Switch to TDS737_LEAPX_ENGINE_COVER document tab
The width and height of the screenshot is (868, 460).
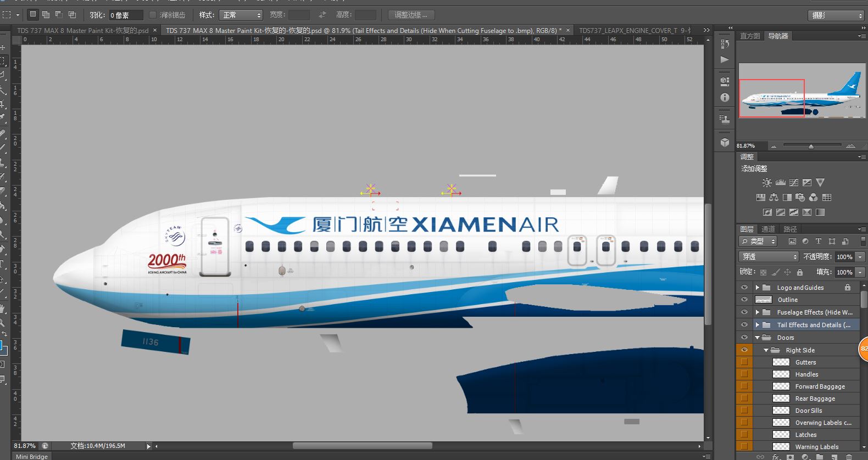click(x=634, y=30)
